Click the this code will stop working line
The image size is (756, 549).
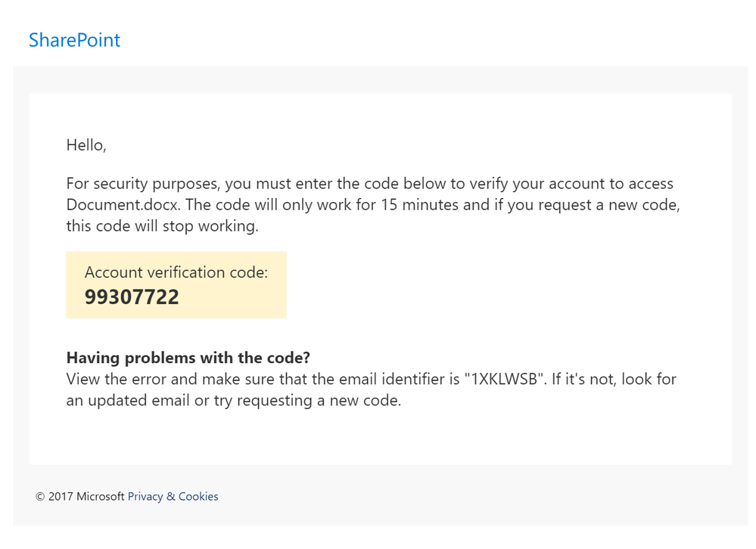click(x=163, y=226)
